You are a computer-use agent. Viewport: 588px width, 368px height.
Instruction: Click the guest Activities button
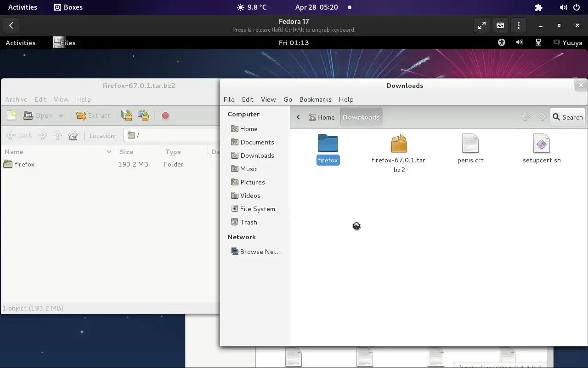(x=20, y=43)
